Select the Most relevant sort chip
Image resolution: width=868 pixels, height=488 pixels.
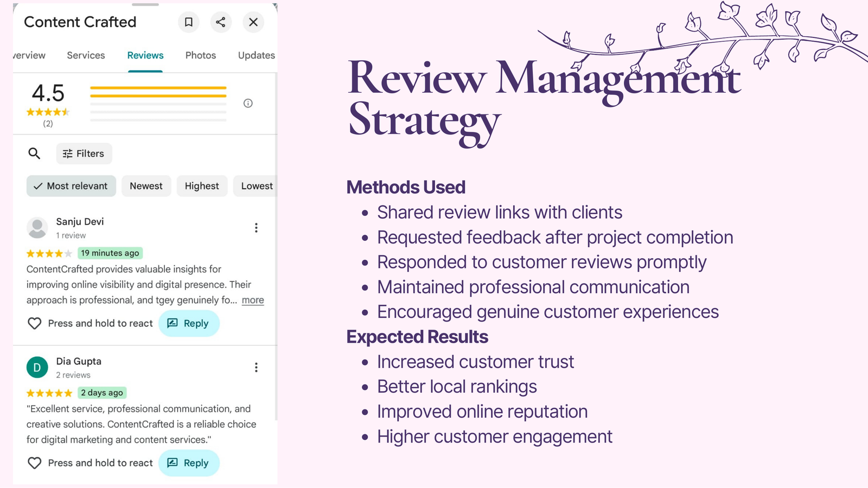coord(71,186)
